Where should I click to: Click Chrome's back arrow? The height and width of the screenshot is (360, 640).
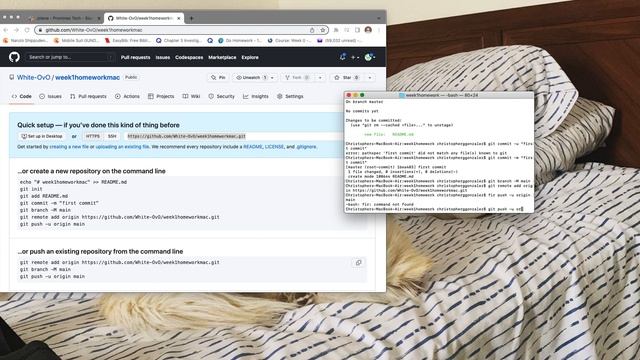6,30
